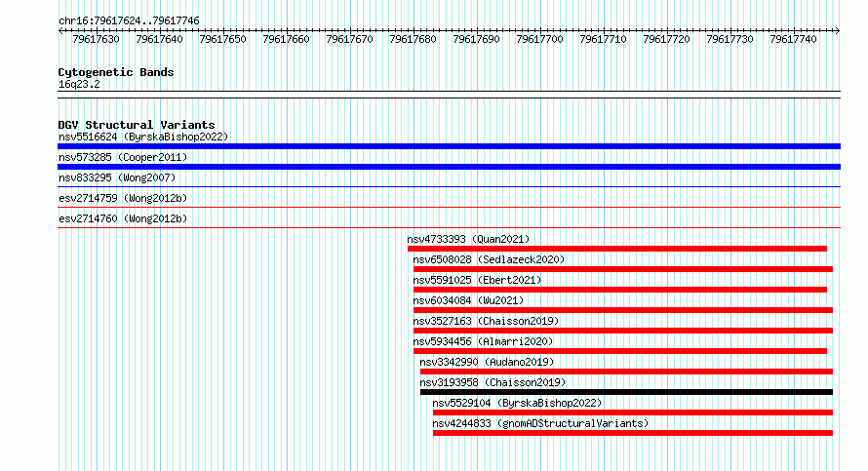Click the red bar of nsv5529104
This screenshot has height=471, width=868.
point(633,412)
